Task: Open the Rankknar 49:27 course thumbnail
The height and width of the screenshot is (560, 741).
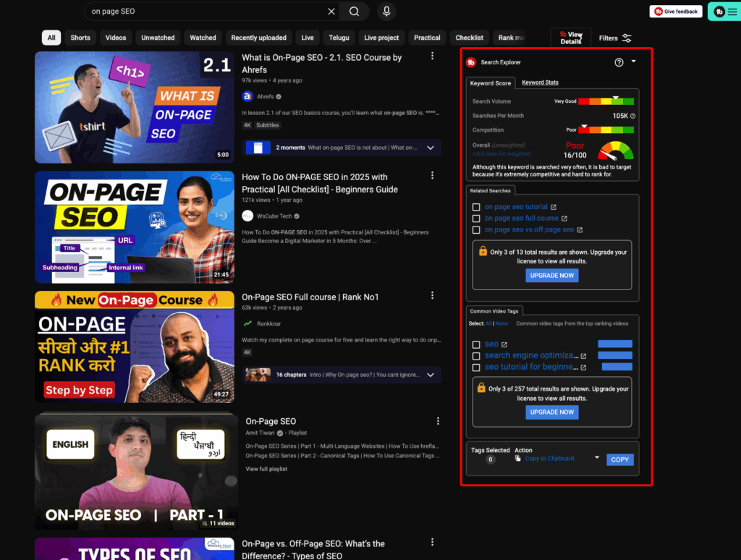Action: [134, 347]
